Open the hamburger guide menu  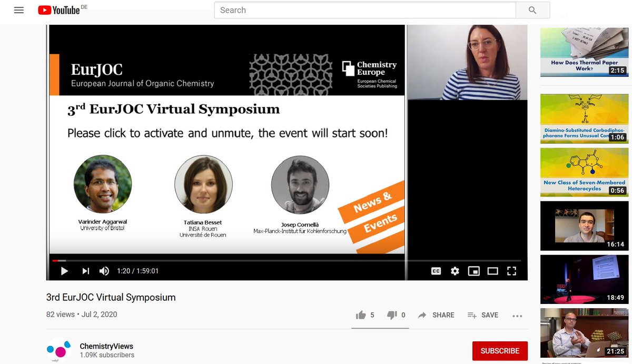[x=19, y=10]
